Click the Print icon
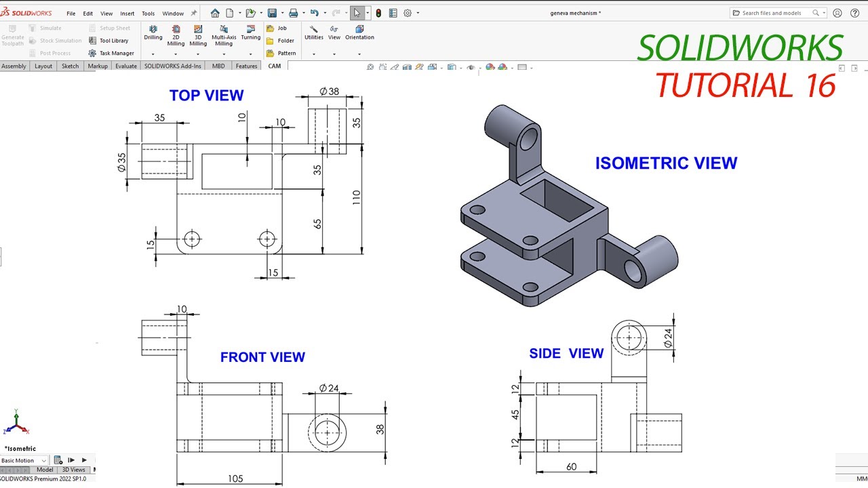This screenshot has height=488, width=868. 293,13
